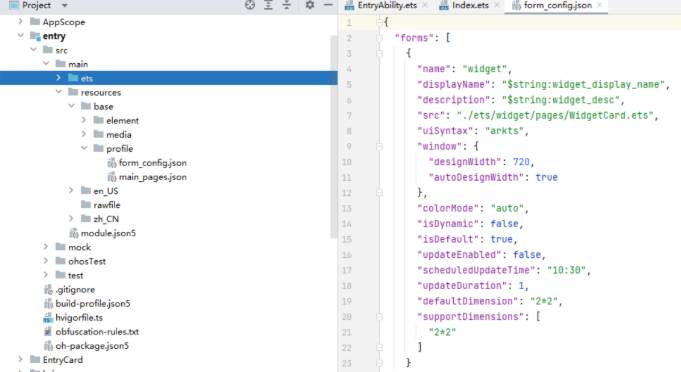The width and height of the screenshot is (681, 372).
Task: Expand the AppScope folder
Action: click(20, 21)
